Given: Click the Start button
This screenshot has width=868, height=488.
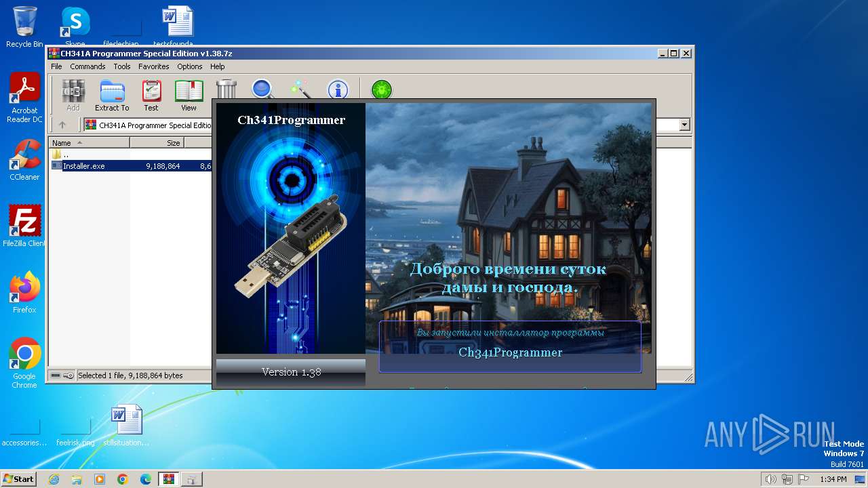Looking at the screenshot, I should pos(18,479).
